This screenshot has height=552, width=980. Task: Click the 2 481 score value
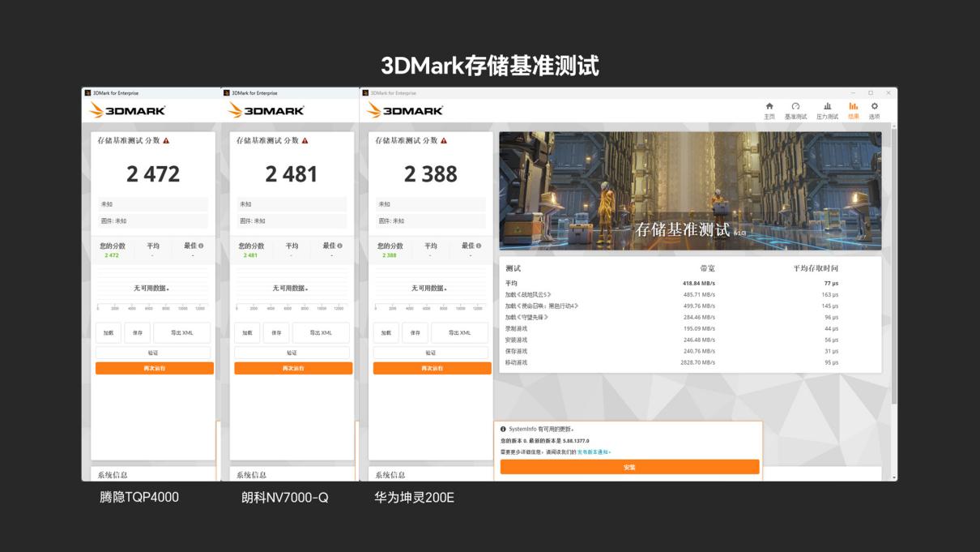[292, 173]
